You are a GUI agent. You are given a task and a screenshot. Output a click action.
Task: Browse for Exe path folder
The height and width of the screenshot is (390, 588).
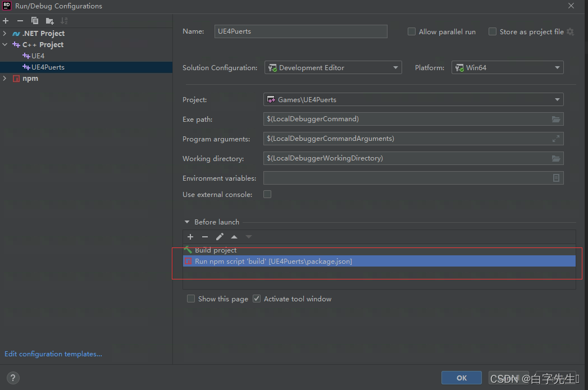[556, 119]
